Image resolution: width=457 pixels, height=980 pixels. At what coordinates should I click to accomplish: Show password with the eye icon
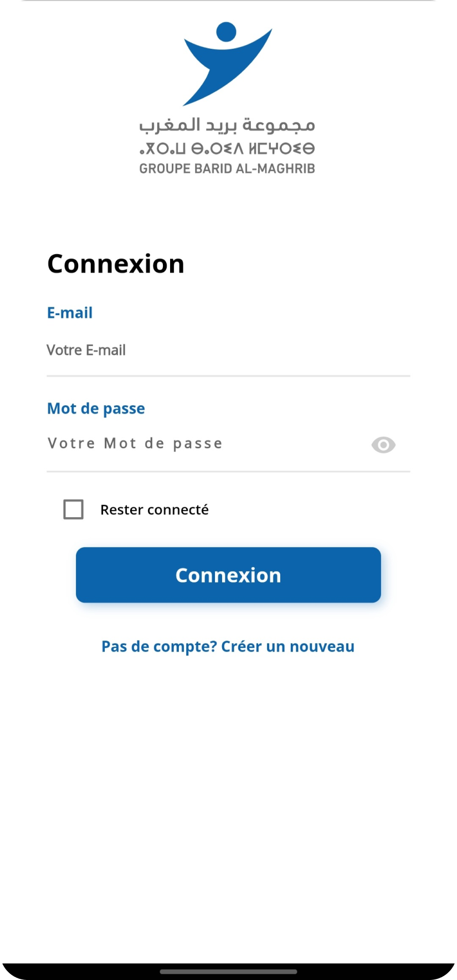(x=383, y=445)
